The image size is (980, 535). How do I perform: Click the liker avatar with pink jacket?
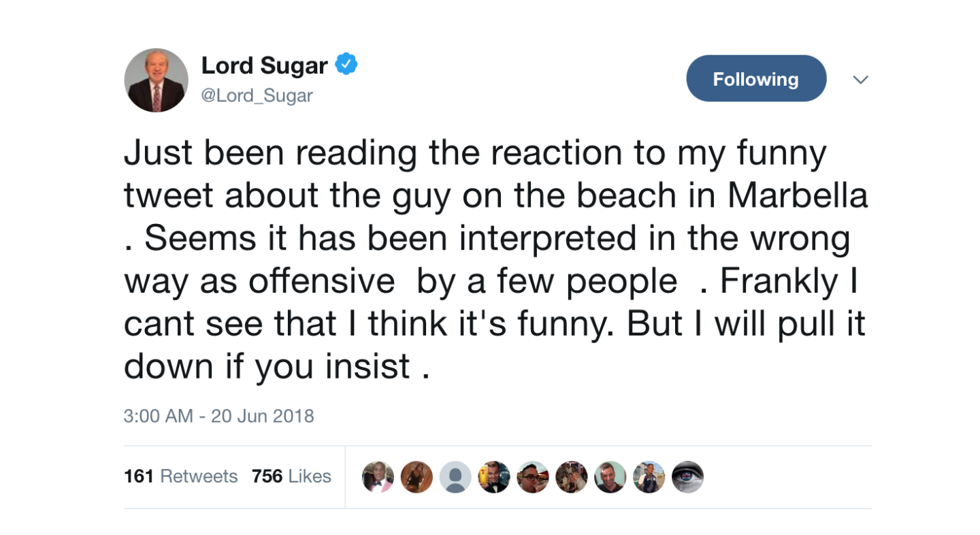pos(377,477)
